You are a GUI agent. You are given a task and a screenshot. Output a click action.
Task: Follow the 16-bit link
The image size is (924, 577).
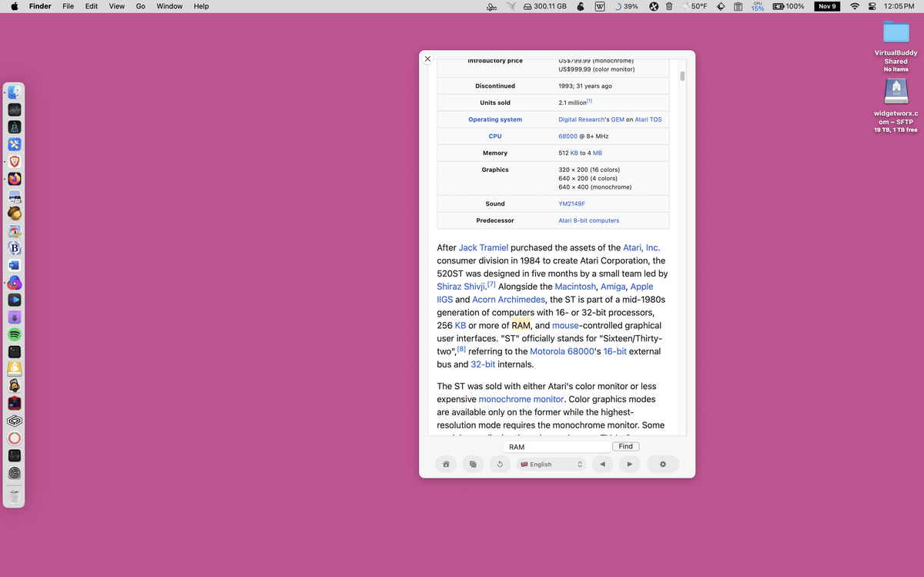614,351
